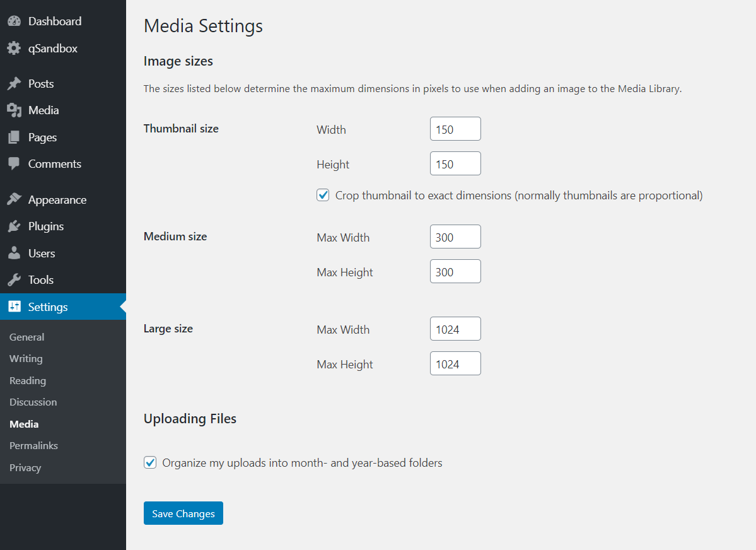Open Discussion settings in sidebar
The image size is (756, 550).
[x=33, y=402]
